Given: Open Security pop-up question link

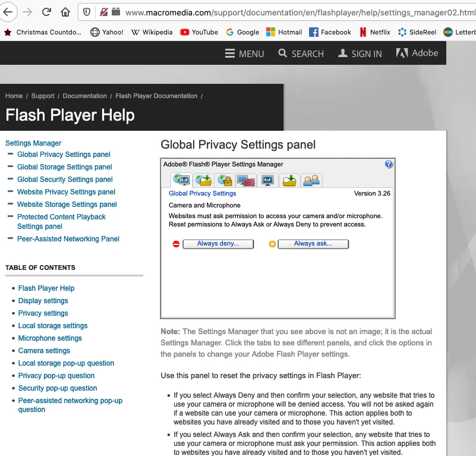Looking at the screenshot, I should coord(58,388).
